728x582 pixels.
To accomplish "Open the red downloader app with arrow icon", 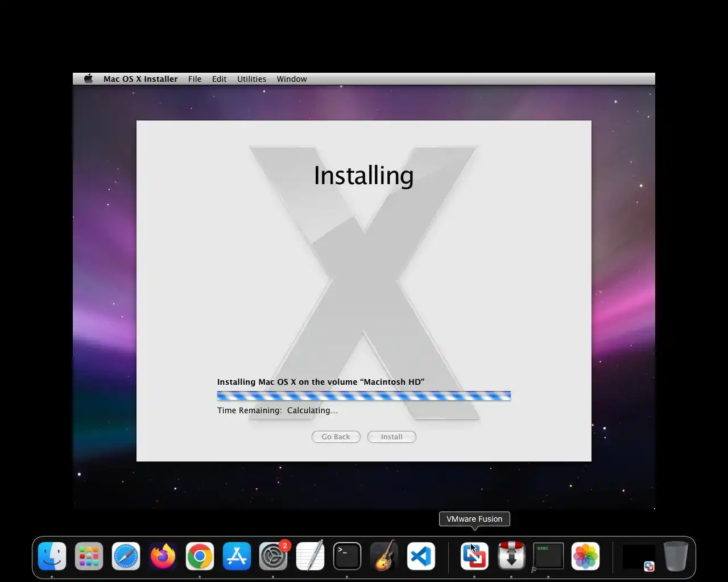I will [511, 556].
